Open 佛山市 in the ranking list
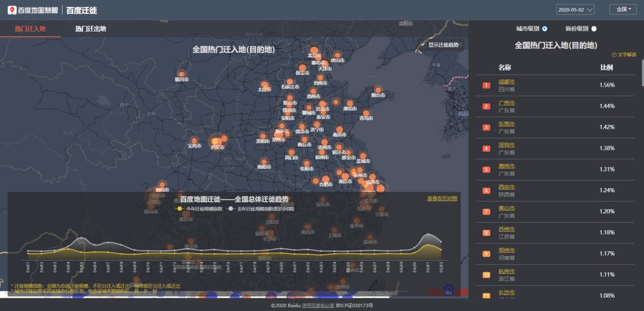The height and width of the screenshot is (311, 644). click(x=506, y=208)
